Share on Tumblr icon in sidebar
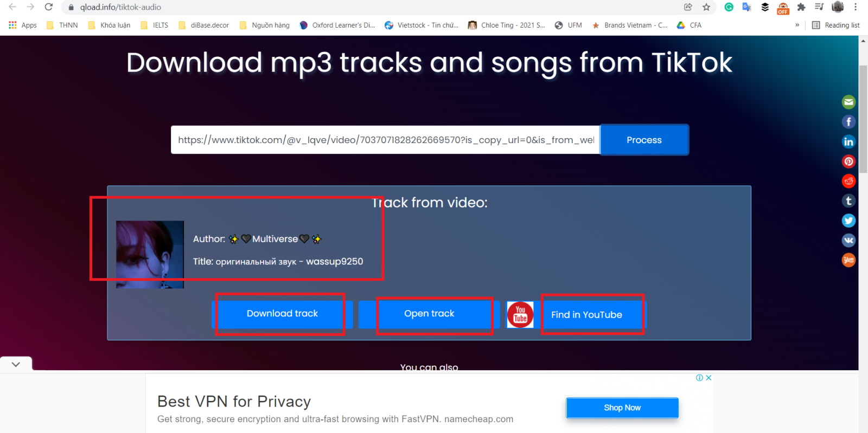Screen dimensions: 868x433 848,201
